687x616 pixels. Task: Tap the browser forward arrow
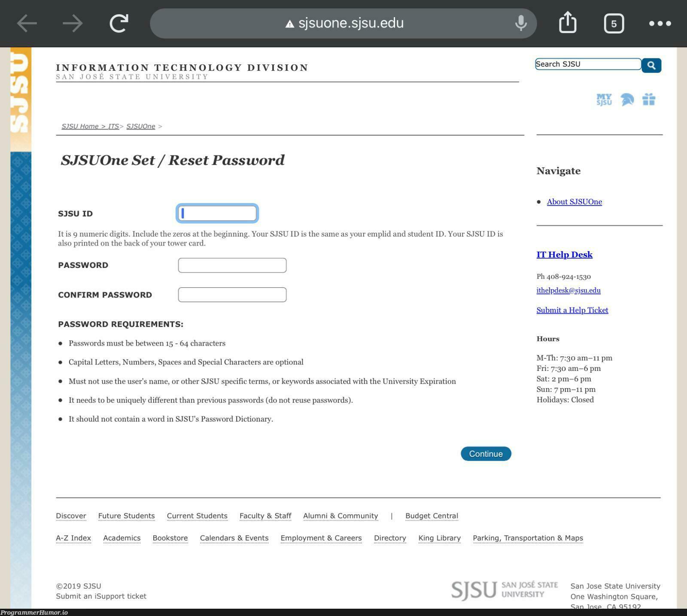pos(73,23)
